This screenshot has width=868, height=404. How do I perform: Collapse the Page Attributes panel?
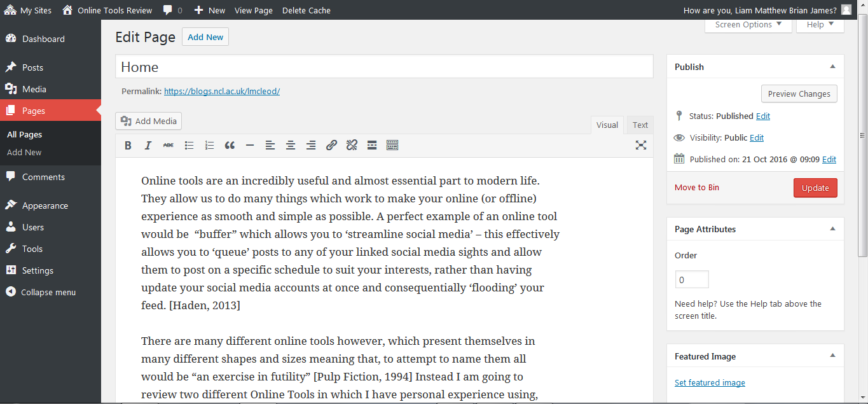[x=832, y=229]
